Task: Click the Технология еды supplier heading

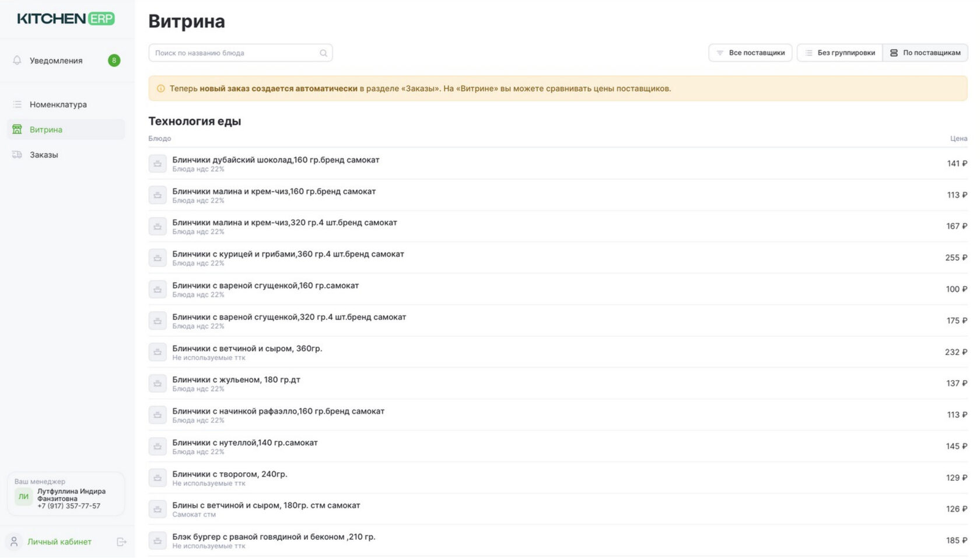Action: click(x=195, y=121)
